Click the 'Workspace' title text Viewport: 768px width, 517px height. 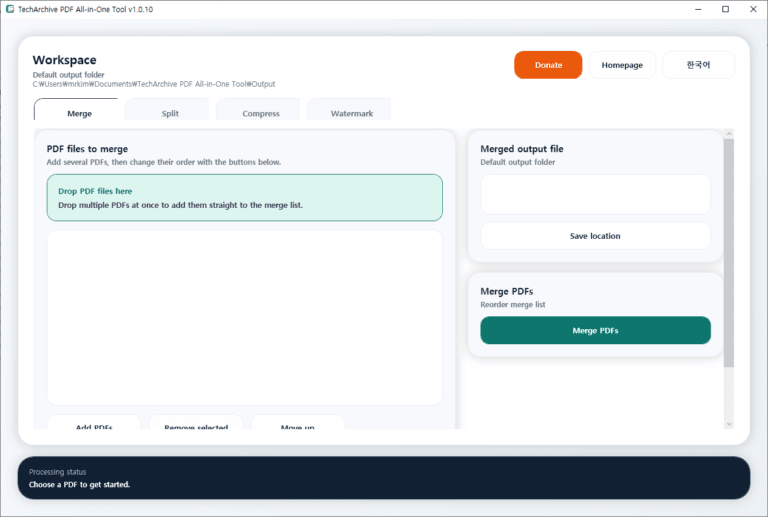coord(64,60)
